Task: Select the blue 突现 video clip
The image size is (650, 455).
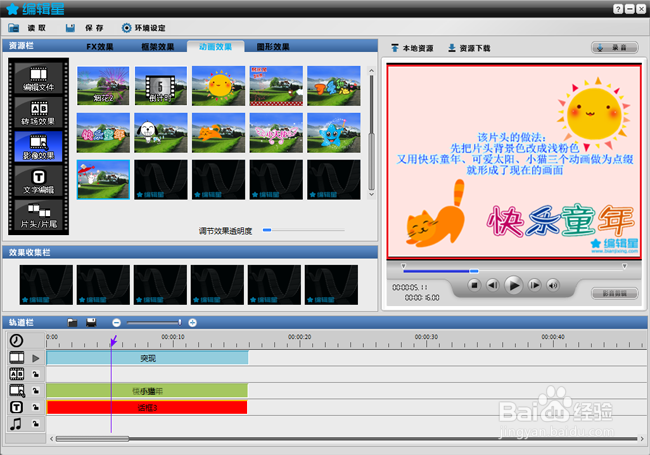Action: (147, 358)
